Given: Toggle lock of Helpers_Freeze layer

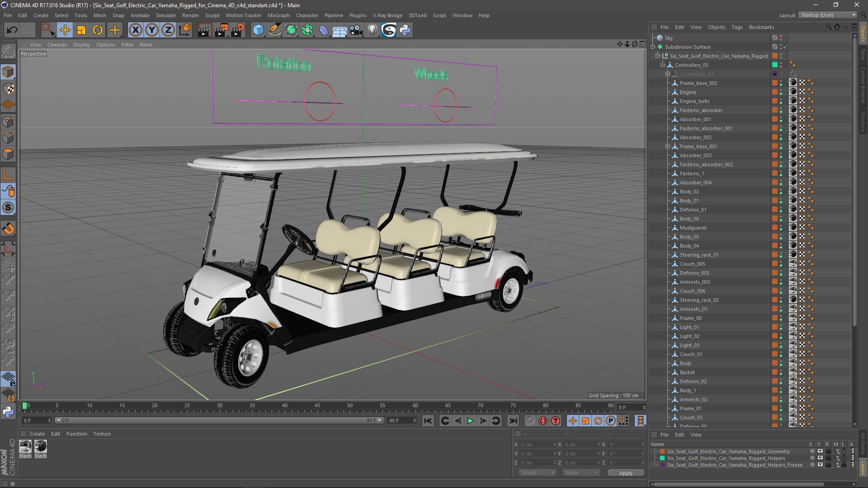Looking at the screenshot, I should pos(844,465).
